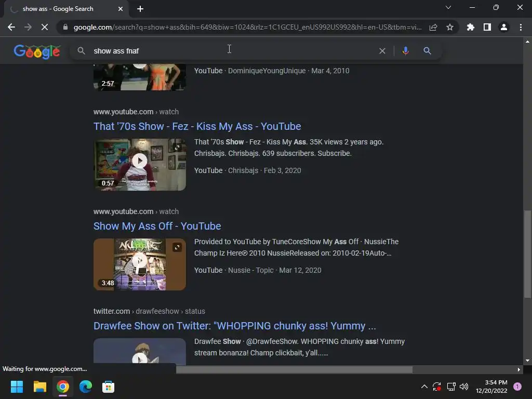
Task: Close the 'show ass - Google Search' tab
Action: point(121,9)
